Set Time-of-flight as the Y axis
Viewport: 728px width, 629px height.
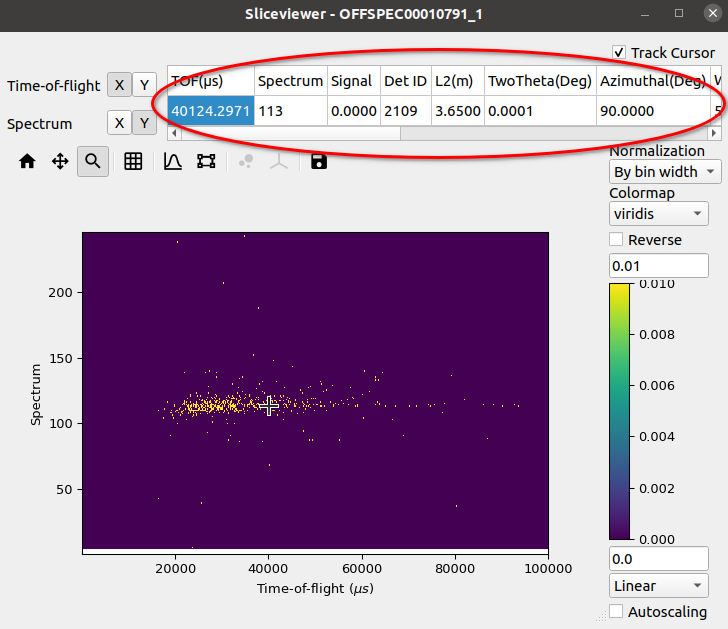point(144,85)
